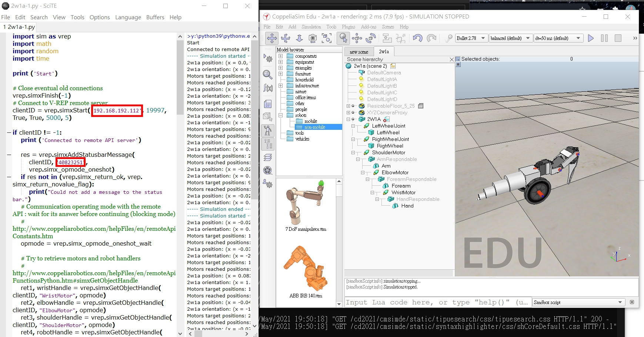This screenshot has width=644, height=337.
Task: Open the Sandbox script dropdown
Action: 578,302
